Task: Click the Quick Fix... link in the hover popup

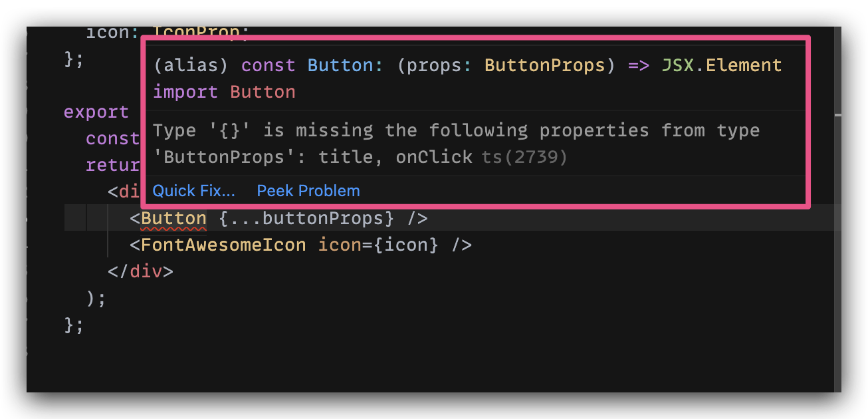Action: click(x=193, y=190)
